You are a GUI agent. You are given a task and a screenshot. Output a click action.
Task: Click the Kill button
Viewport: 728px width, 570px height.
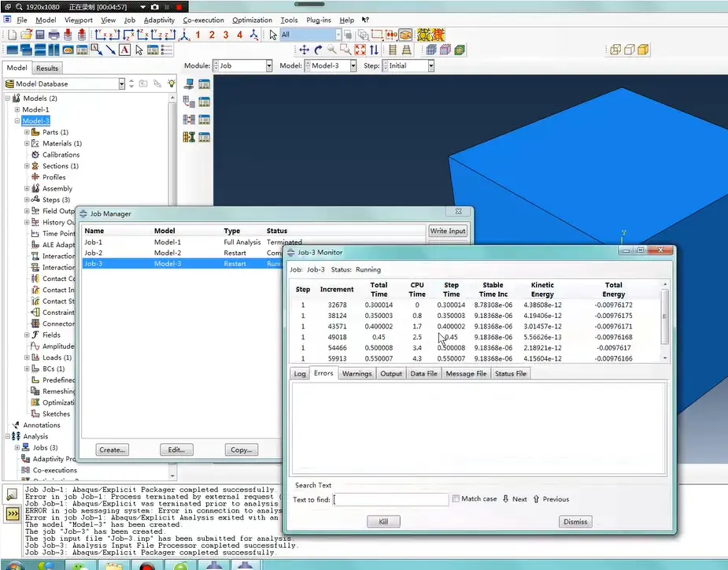coord(383,521)
